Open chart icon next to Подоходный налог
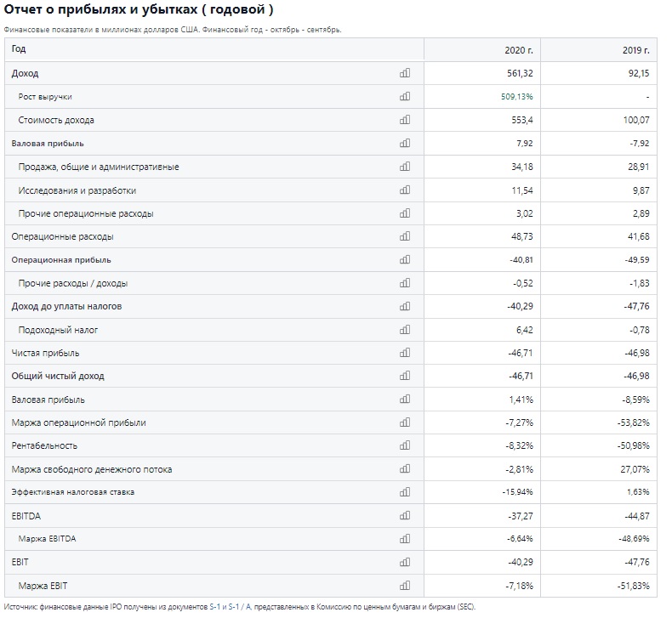 tap(405, 329)
